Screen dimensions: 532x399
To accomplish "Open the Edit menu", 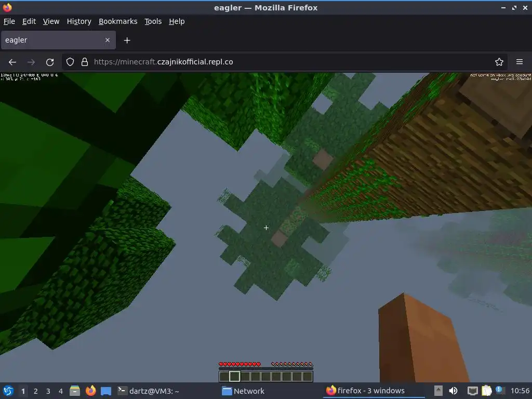I will 29,21.
